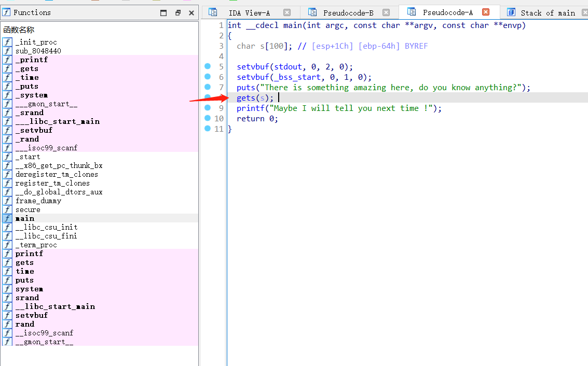Click function icon beside _system
This screenshot has width=588, height=366.
[7, 95]
